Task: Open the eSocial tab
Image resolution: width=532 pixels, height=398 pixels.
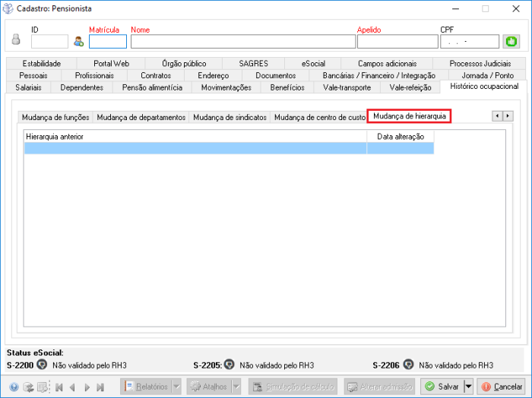Action: tap(312, 64)
